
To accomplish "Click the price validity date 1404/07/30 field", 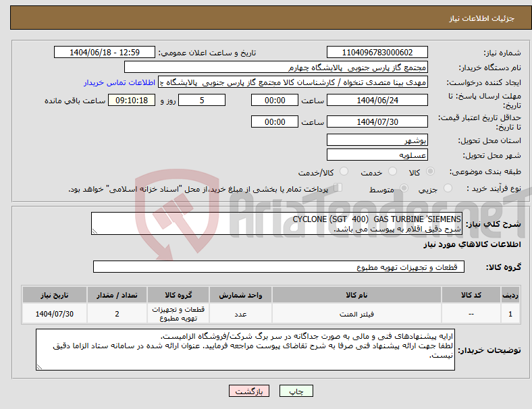I will tap(377, 121).
